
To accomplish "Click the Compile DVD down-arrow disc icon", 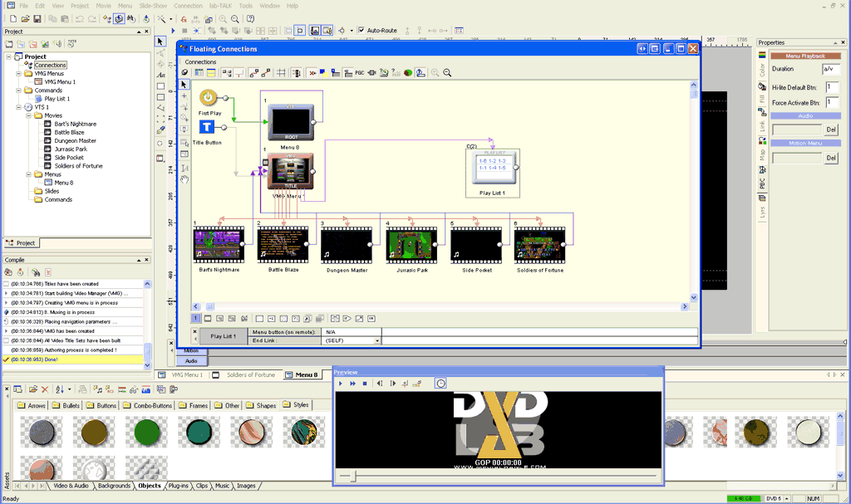I will click(x=146, y=19).
